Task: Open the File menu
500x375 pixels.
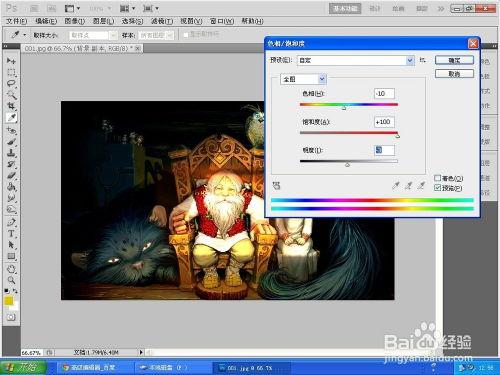Action: [x=16, y=21]
